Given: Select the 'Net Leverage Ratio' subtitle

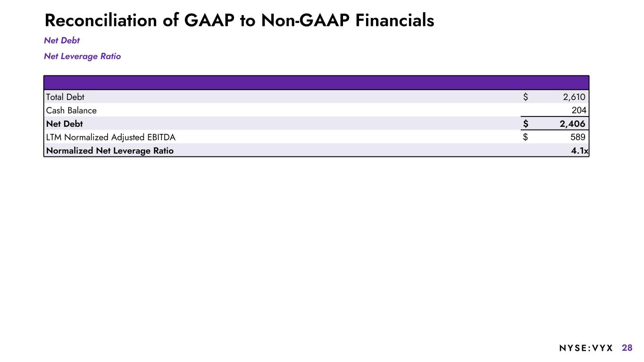Looking at the screenshot, I should [82, 57].
